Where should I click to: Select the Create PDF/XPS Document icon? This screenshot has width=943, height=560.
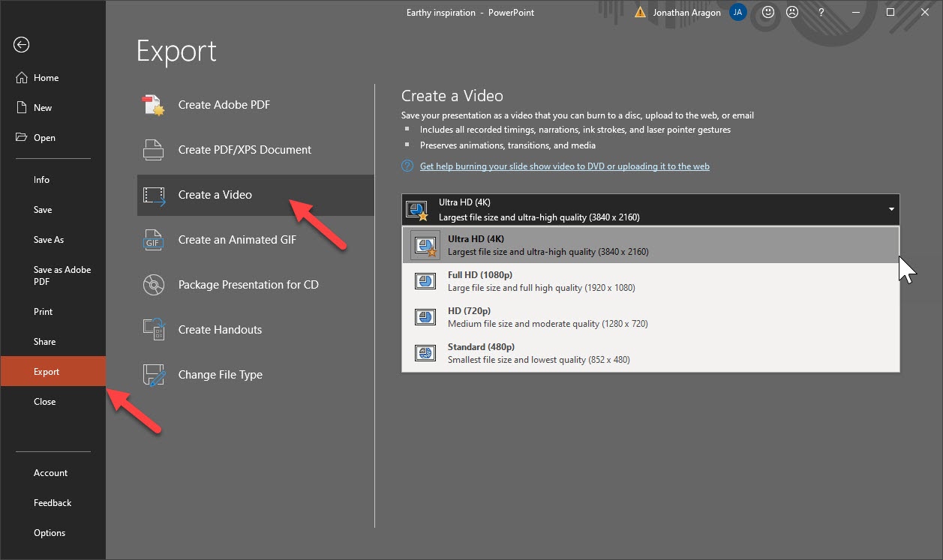click(153, 150)
